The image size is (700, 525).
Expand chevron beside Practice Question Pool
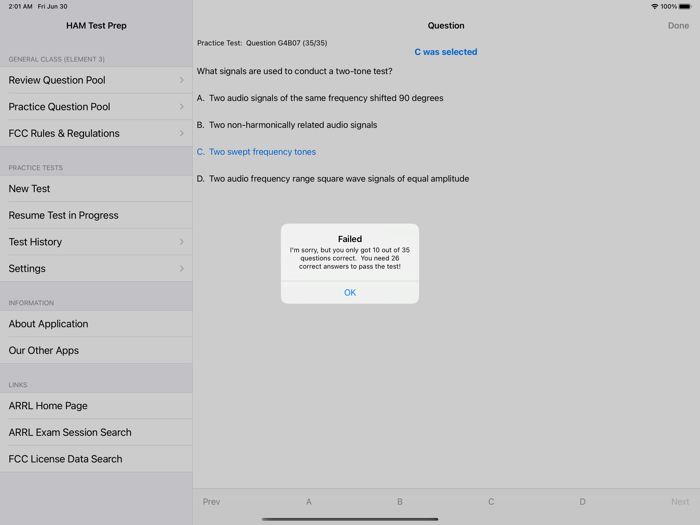tap(181, 107)
